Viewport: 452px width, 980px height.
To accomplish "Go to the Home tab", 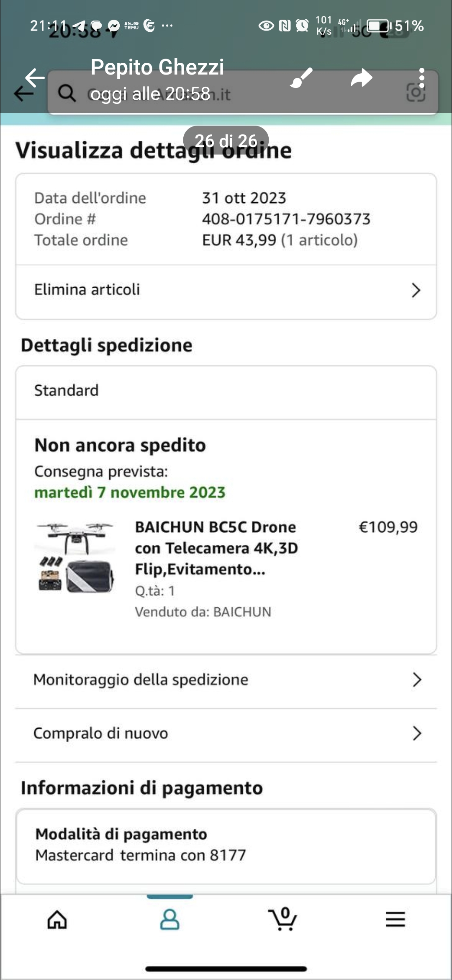I will tap(57, 920).
